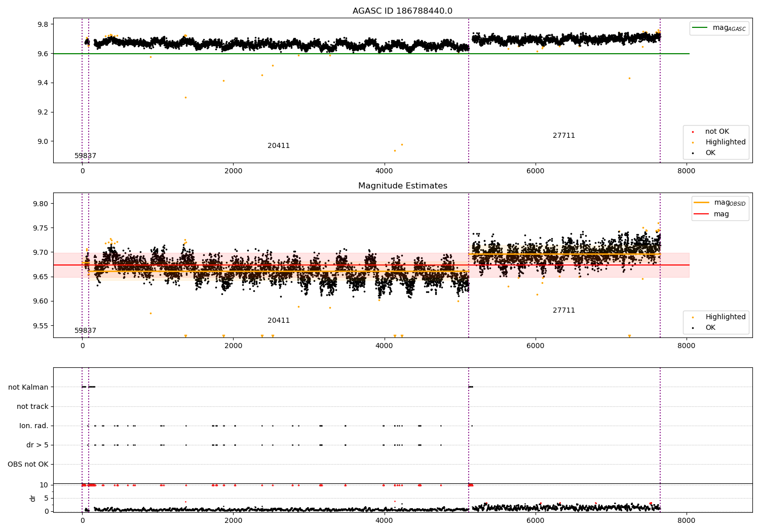Click the y-axis tick '9.4' in the top panel
Screen dimensions: 760x532
[x=43, y=83]
